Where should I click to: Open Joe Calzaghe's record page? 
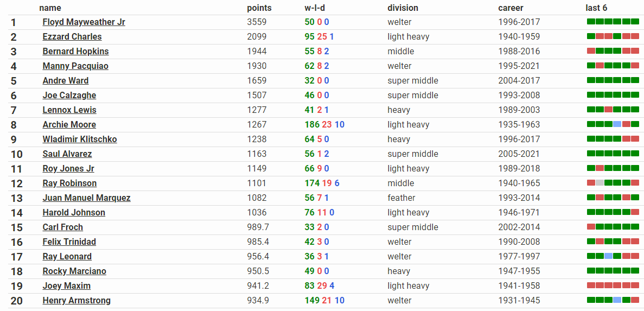point(69,96)
